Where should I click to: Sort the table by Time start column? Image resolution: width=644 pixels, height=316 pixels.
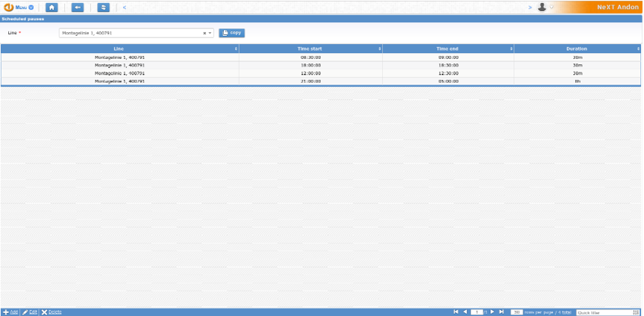(310, 49)
